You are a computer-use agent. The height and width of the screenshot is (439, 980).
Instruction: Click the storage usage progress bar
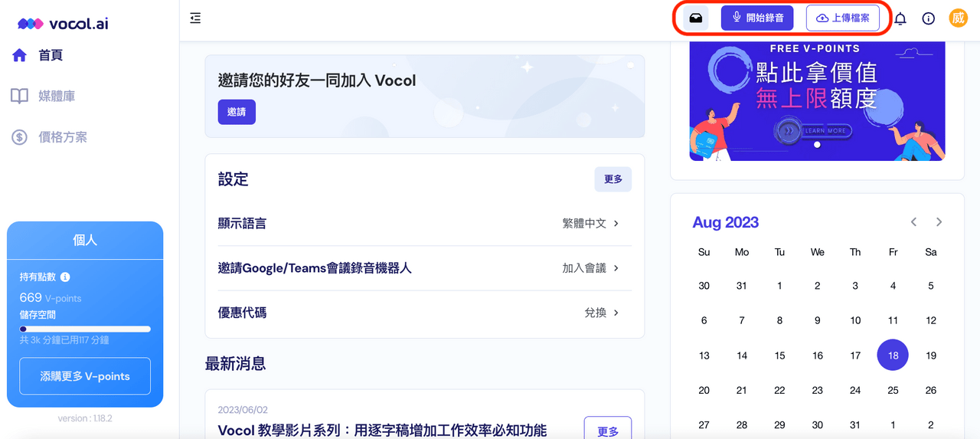point(85,329)
